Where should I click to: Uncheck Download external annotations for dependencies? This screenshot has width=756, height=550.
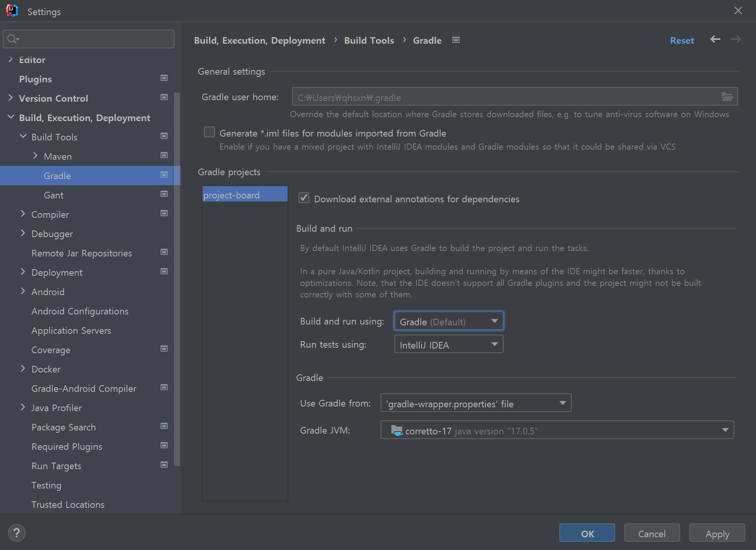coord(304,198)
